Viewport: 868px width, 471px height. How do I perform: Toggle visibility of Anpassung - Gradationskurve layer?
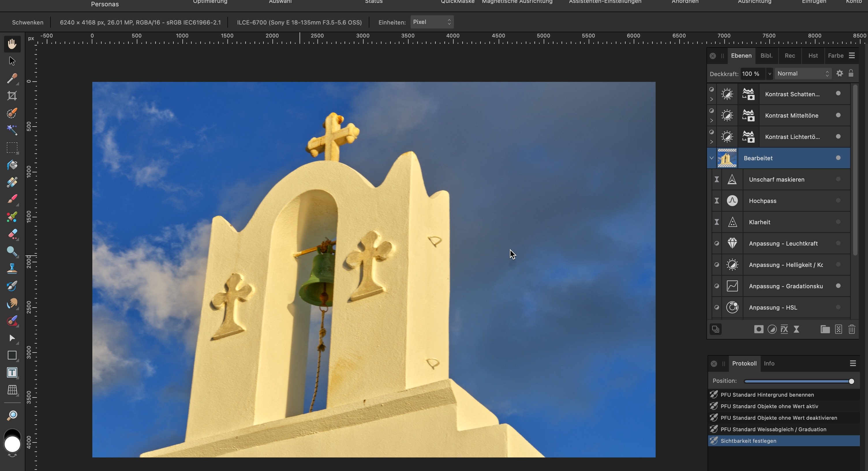click(838, 286)
